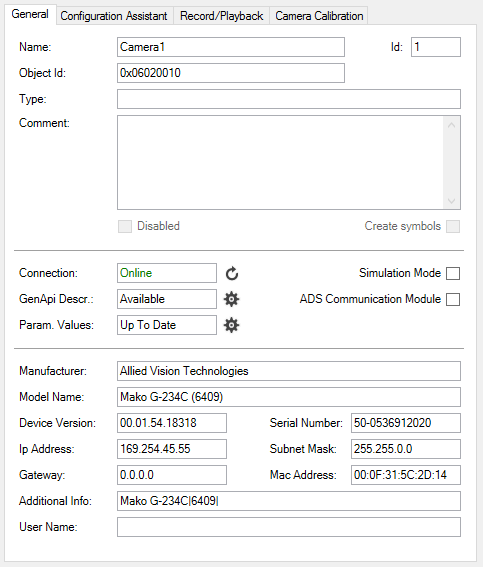
Task: Tick the ADS Communication Module checkbox
Action: point(453,299)
